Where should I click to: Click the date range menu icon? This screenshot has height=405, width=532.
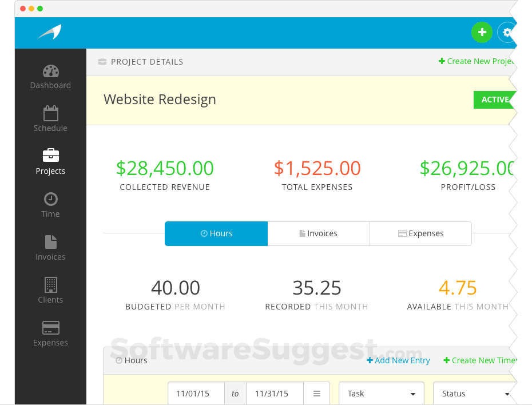pos(316,394)
